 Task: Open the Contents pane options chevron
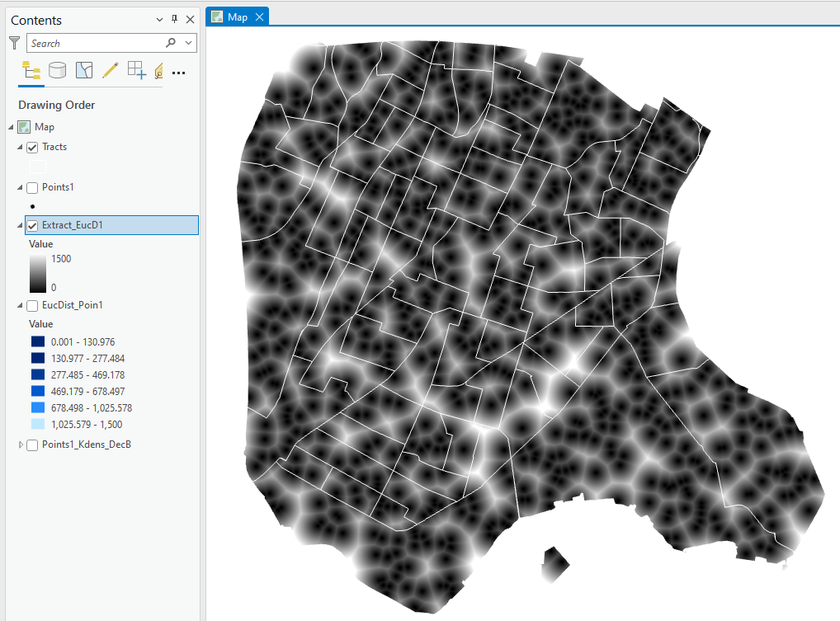tap(159, 19)
